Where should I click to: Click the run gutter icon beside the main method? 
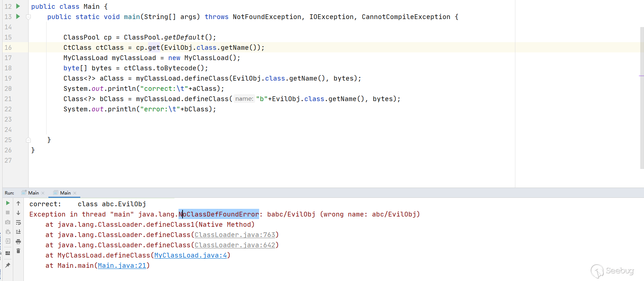pos(18,16)
